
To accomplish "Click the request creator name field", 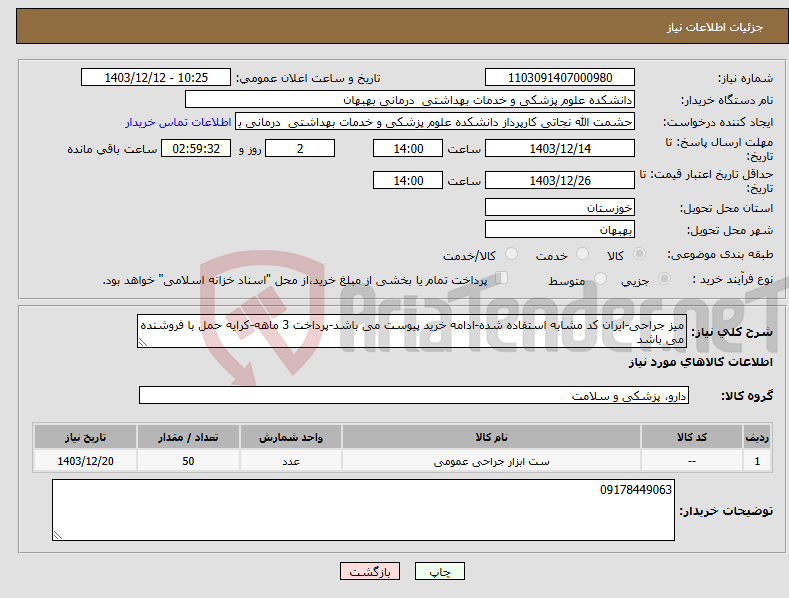I will [x=435, y=122].
